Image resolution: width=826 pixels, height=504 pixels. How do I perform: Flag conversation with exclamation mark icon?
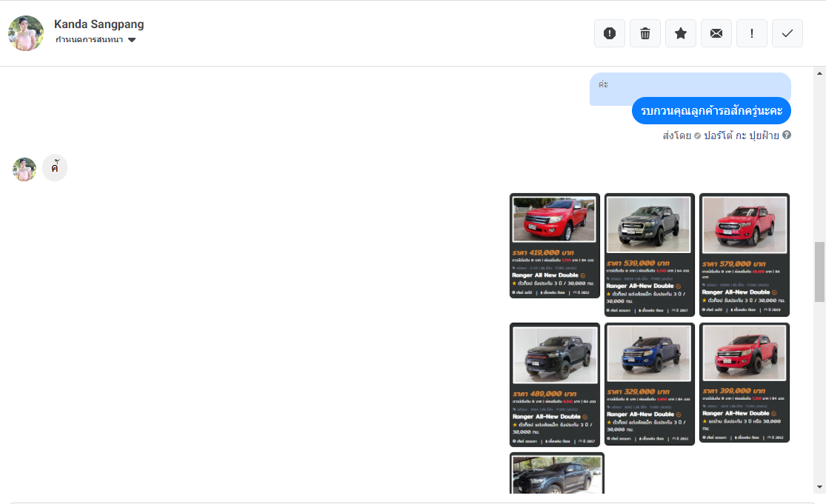(x=752, y=33)
